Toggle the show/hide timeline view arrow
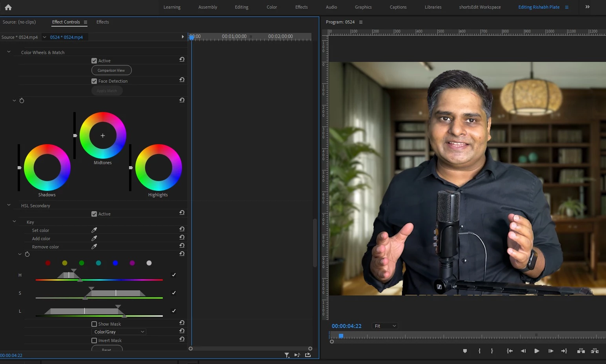This screenshot has height=364, width=606. coord(183,37)
